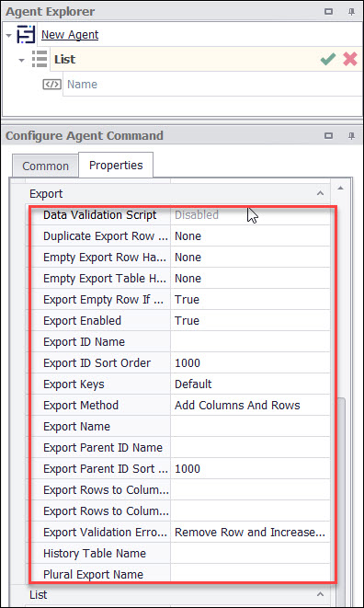Collapse the New Agent tree node
This screenshot has height=608, width=364.
point(9,35)
